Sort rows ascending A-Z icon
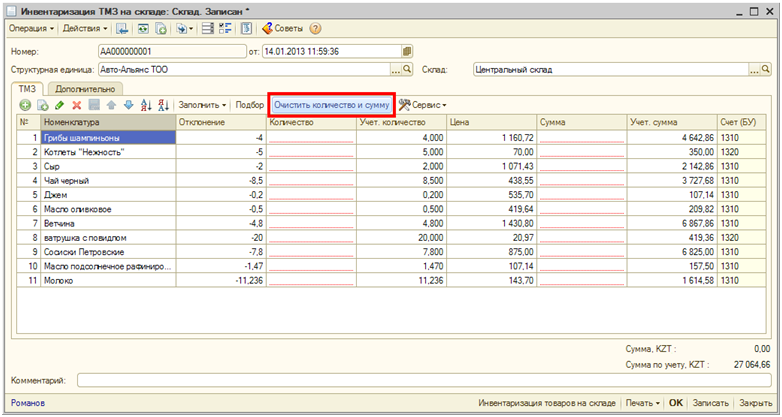 145,105
